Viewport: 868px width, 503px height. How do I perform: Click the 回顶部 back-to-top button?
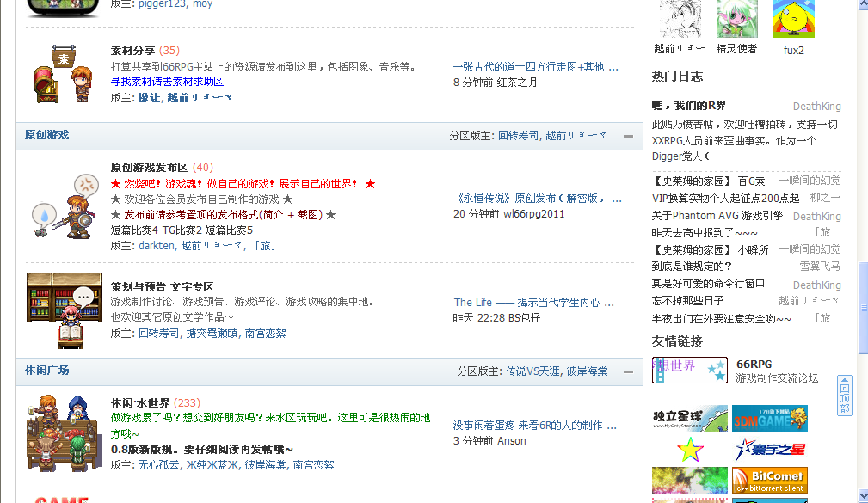845,396
